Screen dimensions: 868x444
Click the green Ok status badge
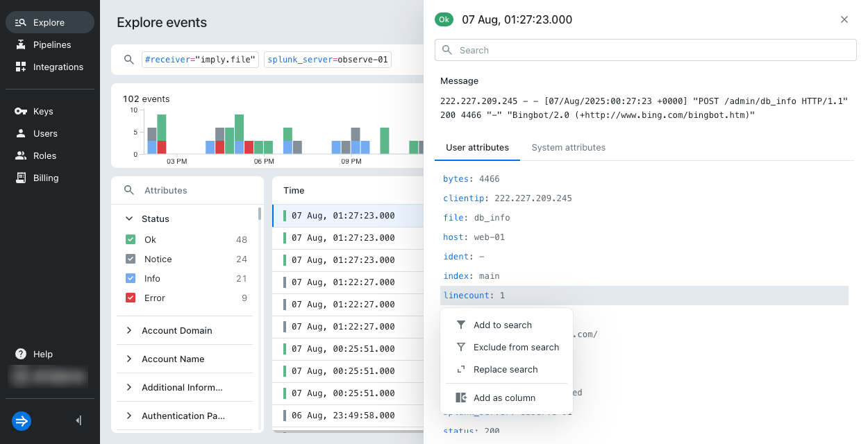[444, 19]
